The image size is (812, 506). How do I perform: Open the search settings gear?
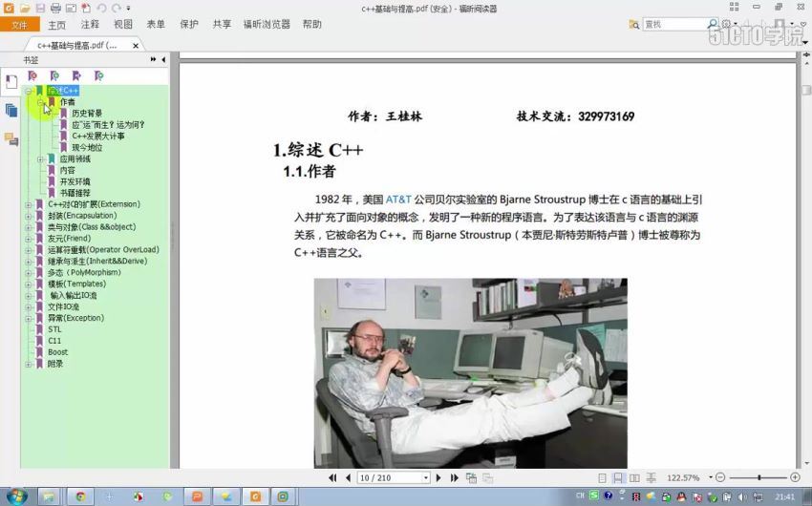point(727,24)
